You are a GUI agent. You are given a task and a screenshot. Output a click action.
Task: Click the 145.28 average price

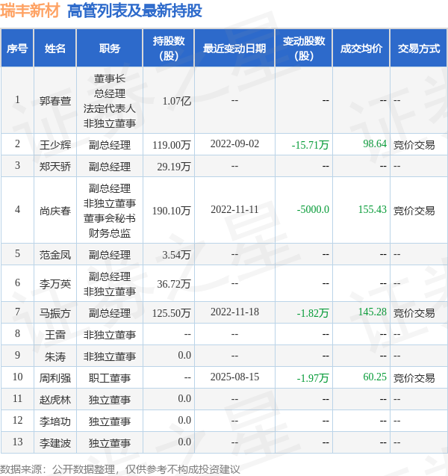click(373, 312)
